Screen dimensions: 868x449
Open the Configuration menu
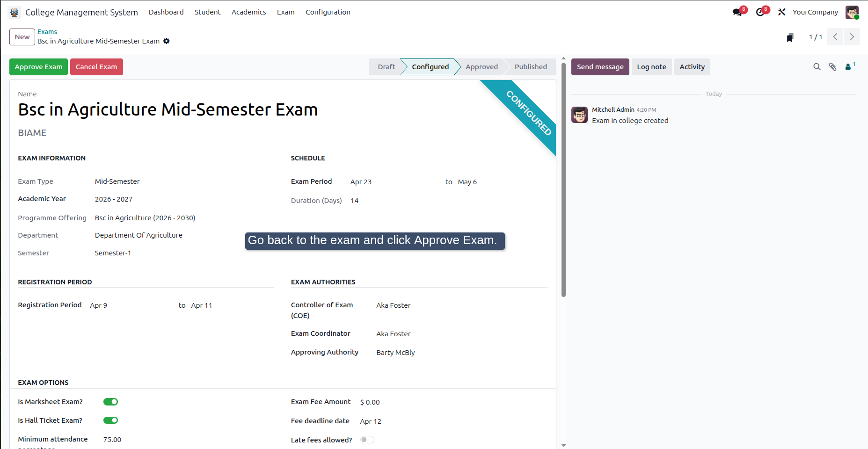click(328, 12)
